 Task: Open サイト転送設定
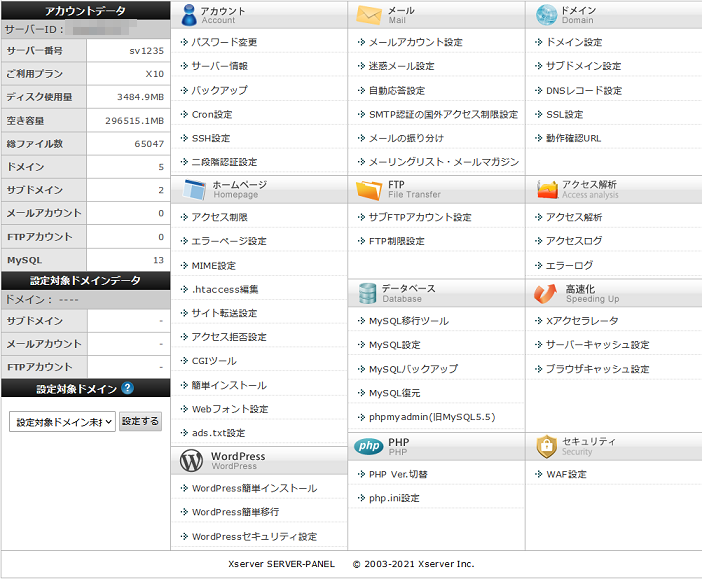tap(224, 313)
